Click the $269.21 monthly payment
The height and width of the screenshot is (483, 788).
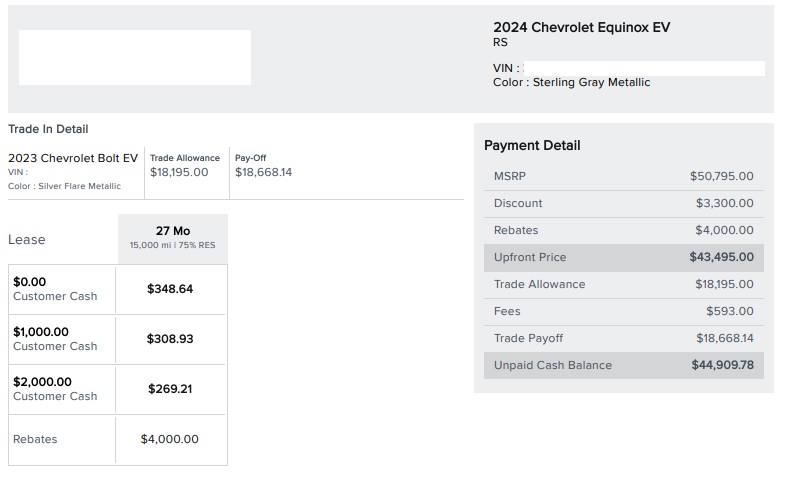(x=170, y=389)
